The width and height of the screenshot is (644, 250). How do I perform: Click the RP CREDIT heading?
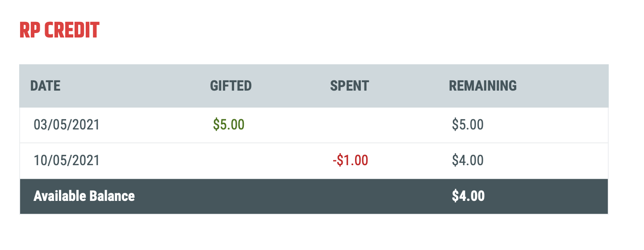click(59, 30)
